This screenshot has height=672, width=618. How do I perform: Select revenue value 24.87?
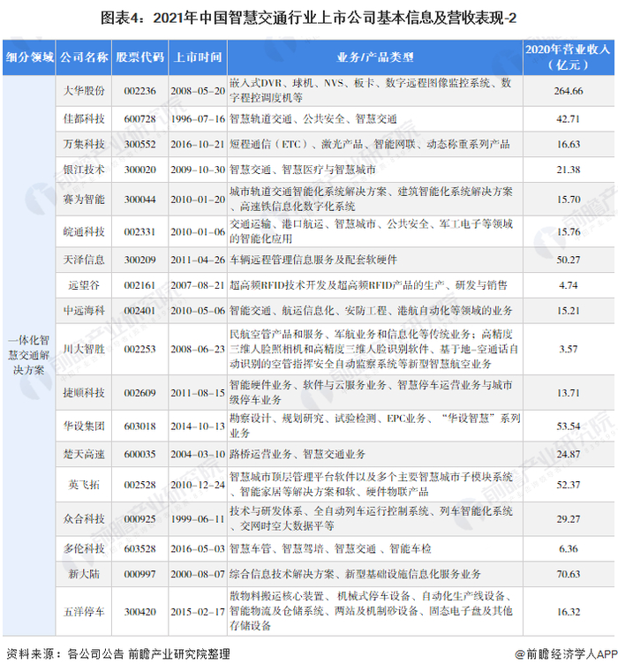pos(569,454)
